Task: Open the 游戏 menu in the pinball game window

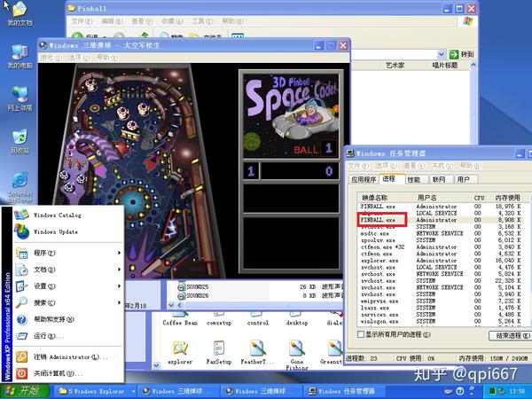Action: [51, 58]
